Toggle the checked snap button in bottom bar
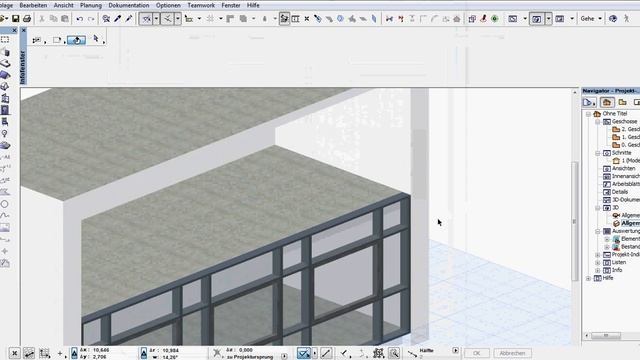 304,353
